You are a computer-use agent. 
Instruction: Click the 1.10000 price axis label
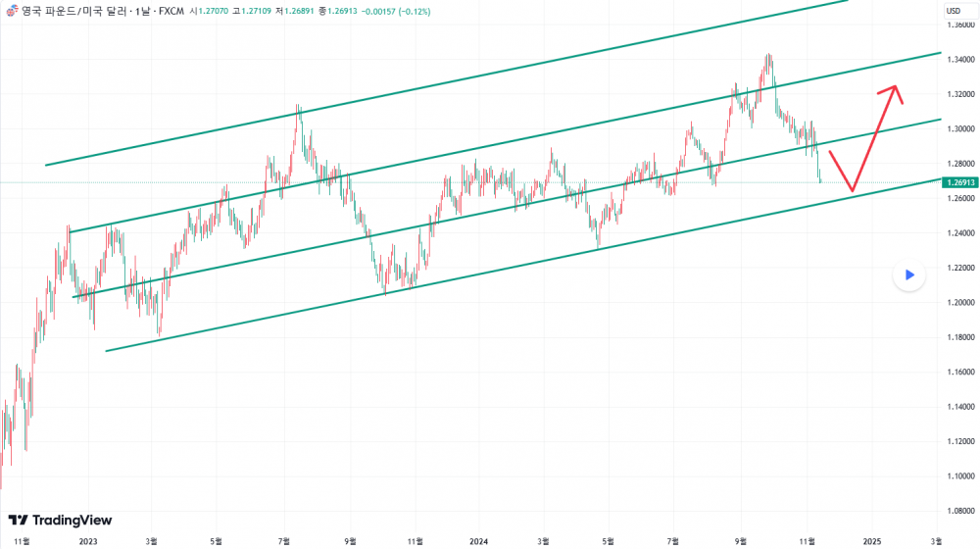pos(958,476)
